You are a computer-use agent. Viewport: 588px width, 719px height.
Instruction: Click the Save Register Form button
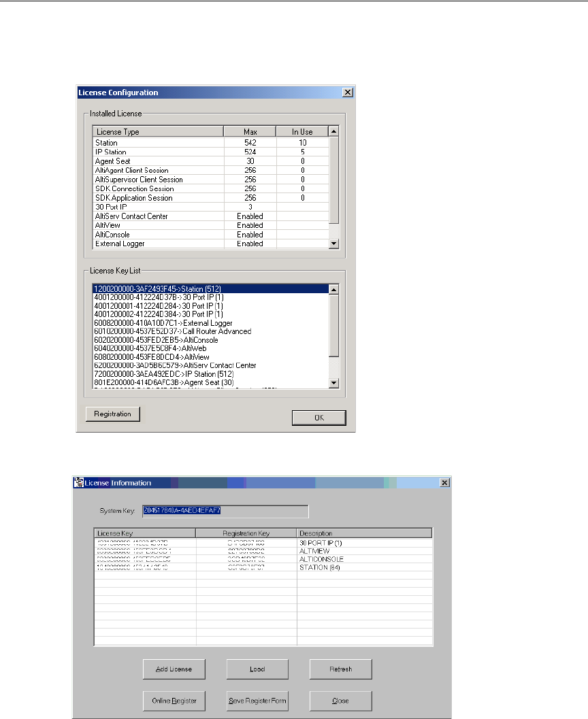click(x=257, y=701)
